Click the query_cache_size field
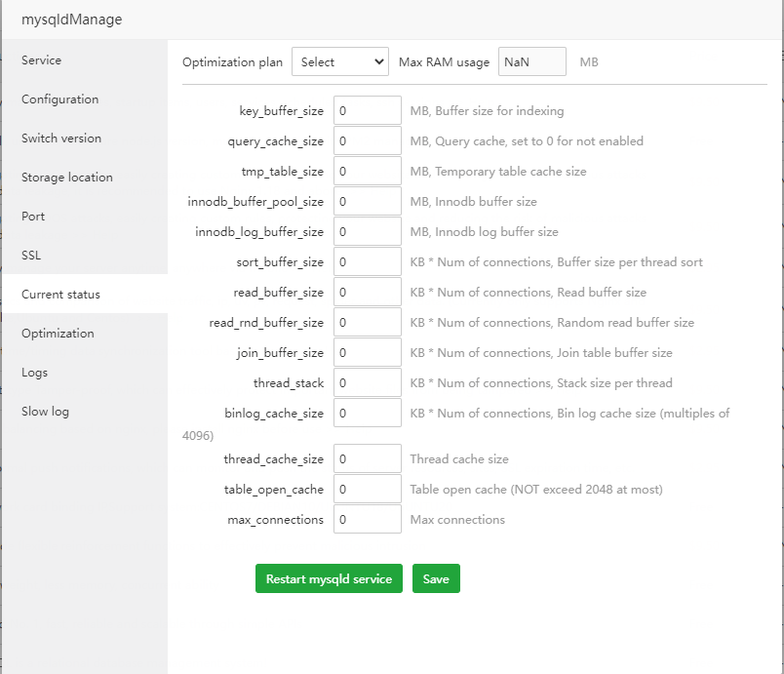 point(367,141)
